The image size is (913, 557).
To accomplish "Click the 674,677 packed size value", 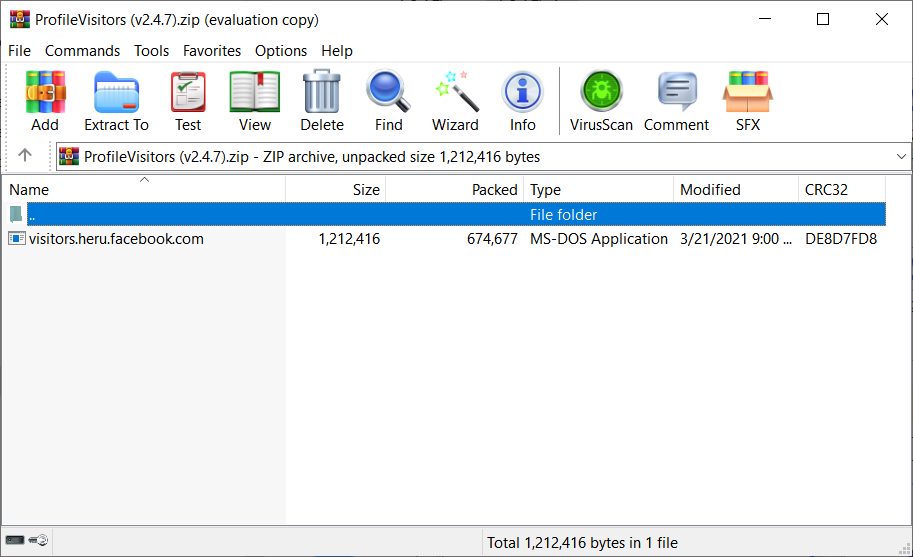I will (492, 239).
